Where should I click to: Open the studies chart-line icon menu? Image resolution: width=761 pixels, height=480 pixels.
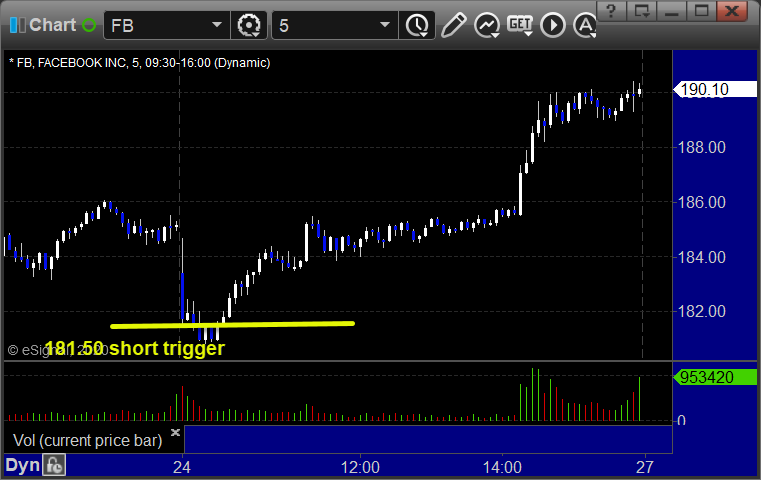coord(487,25)
